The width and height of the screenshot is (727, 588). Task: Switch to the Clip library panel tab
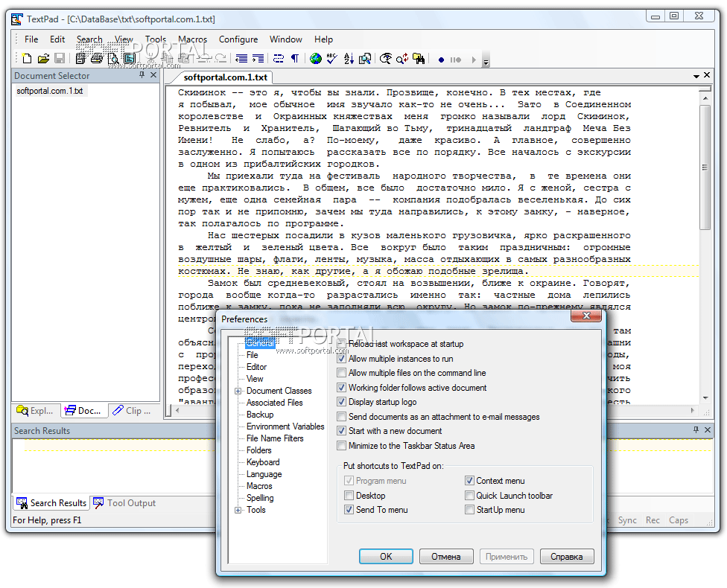coord(132,411)
